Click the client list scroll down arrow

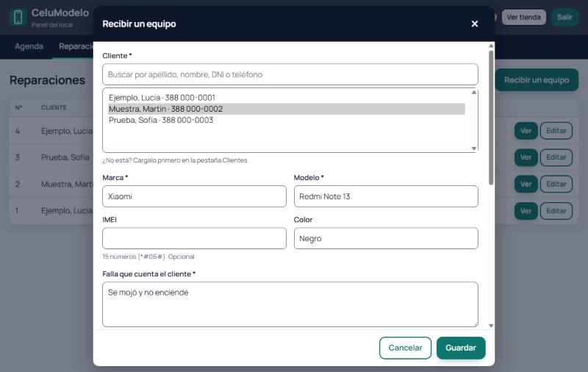(x=474, y=149)
